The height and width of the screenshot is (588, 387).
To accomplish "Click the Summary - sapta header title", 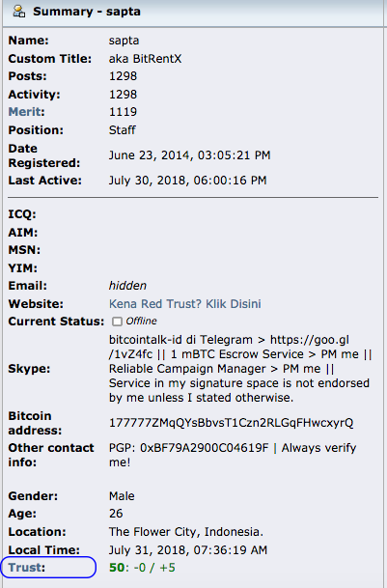I will (x=87, y=12).
